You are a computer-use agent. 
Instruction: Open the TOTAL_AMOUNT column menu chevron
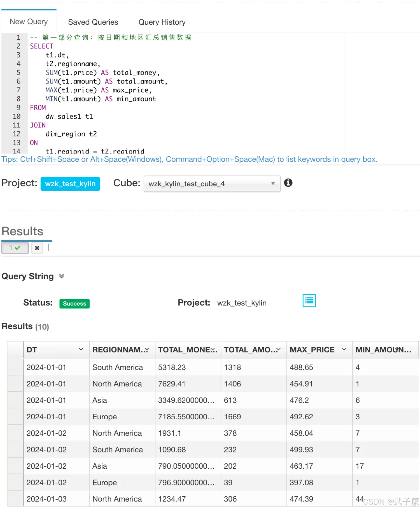[x=278, y=349]
